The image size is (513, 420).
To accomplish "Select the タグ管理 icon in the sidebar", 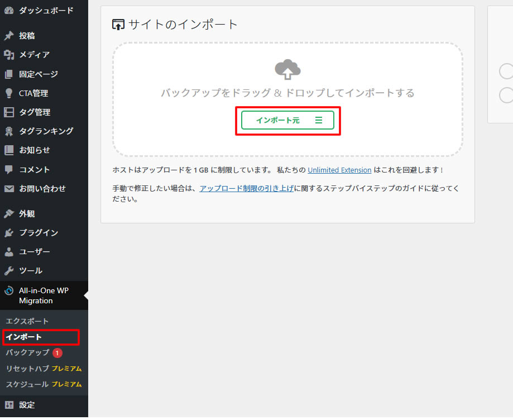I will tap(9, 112).
